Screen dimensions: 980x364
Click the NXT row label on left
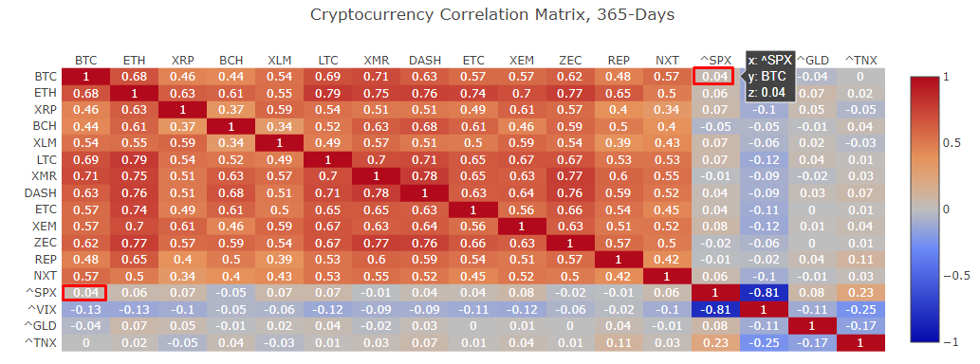tap(46, 275)
